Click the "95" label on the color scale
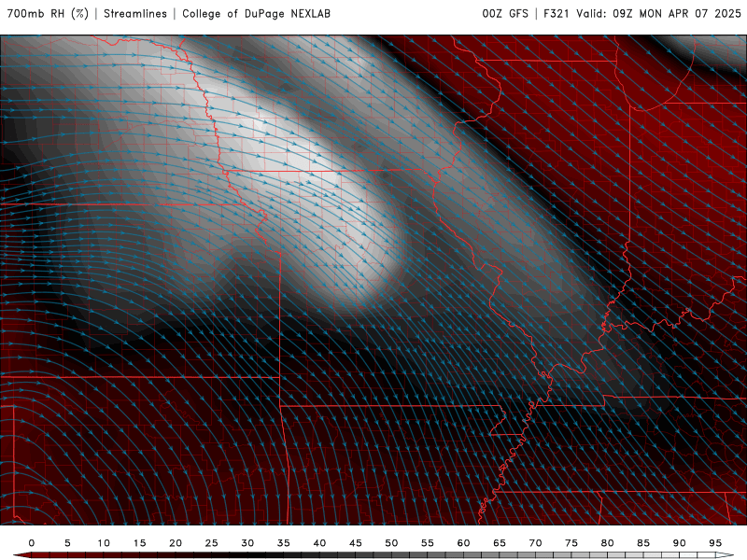The width and height of the screenshot is (747, 560). pyautogui.click(x=715, y=543)
